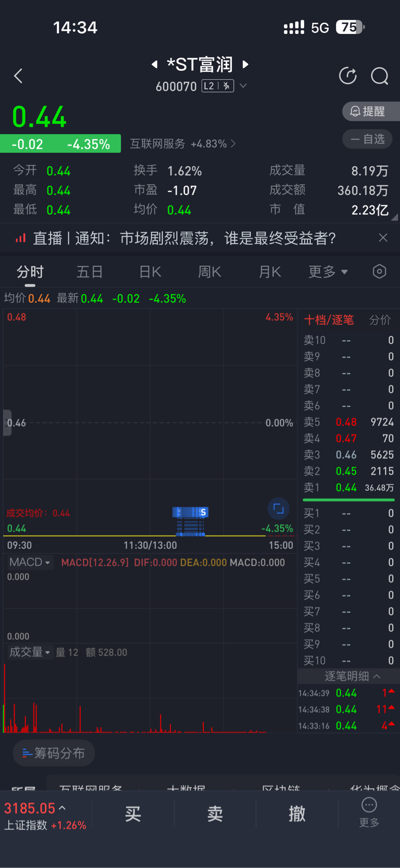This screenshot has height=868, width=400.
Task: Switch to the 日K tab
Action: [150, 272]
